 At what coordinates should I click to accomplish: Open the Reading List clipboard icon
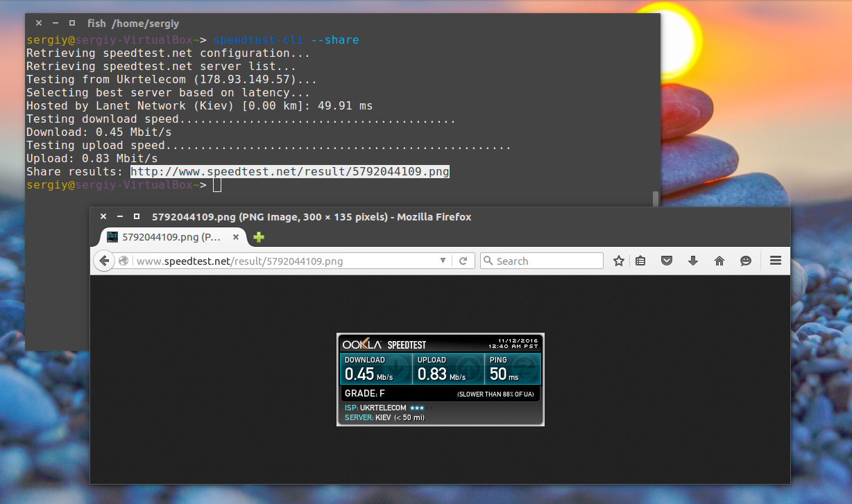640,261
